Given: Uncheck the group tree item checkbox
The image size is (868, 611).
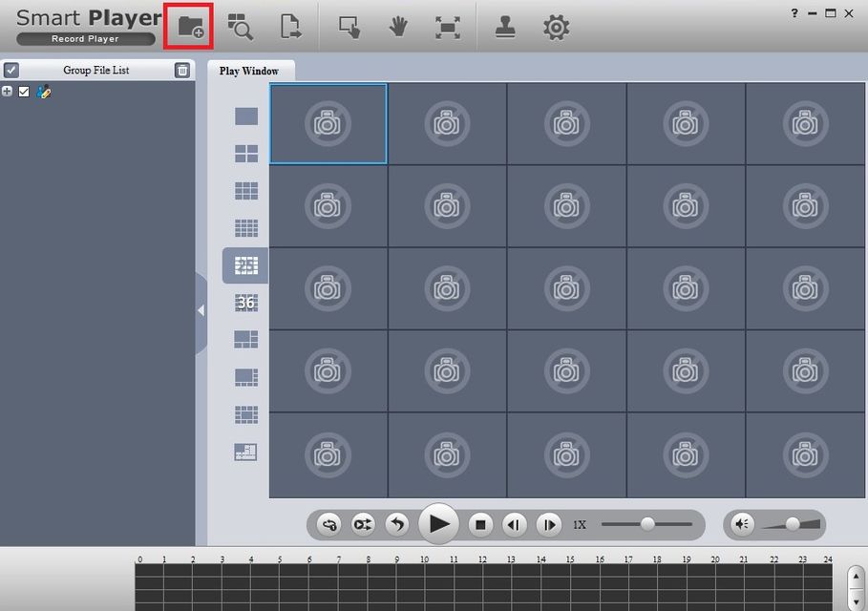Looking at the screenshot, I should point(24,92).
